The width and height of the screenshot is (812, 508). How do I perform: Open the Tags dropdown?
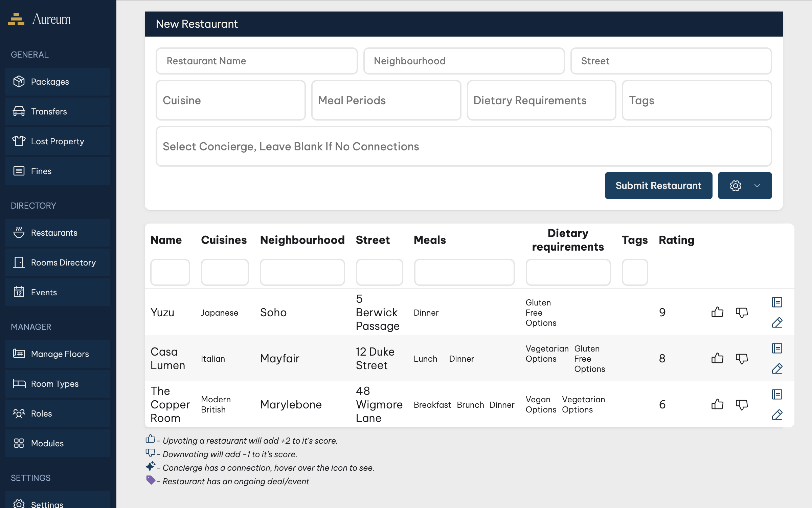pos(697,100)
